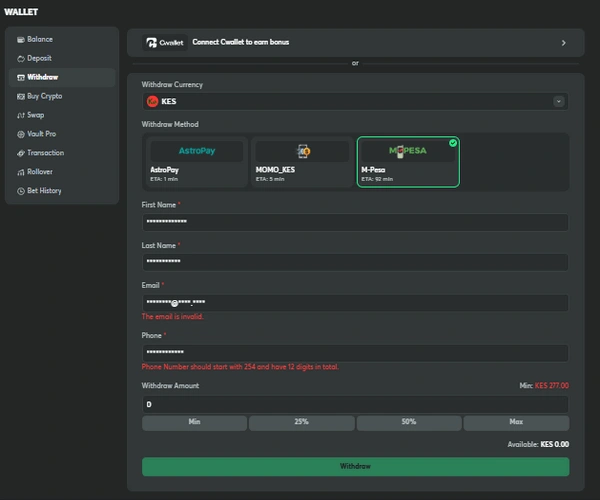Viewport: 600px width, 500px height.
Task: Set amount with the Min button
Action: [x=194, y=422]
